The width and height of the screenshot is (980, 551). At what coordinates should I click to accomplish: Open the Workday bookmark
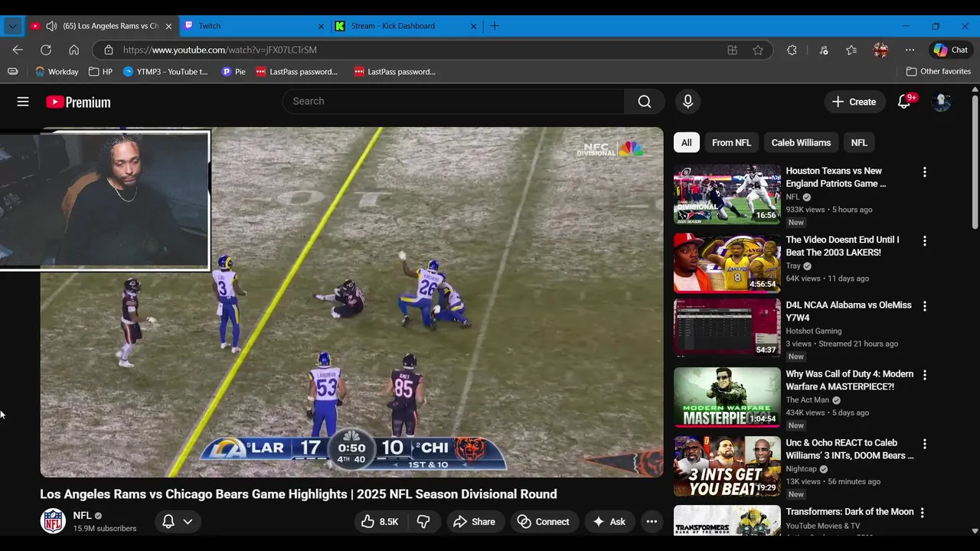pyautogui.click(x=57, y=72)
